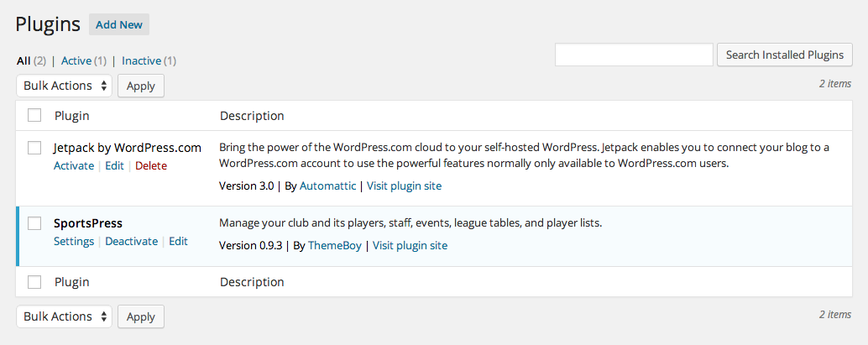Click the top Apply button

pos(141,86)
